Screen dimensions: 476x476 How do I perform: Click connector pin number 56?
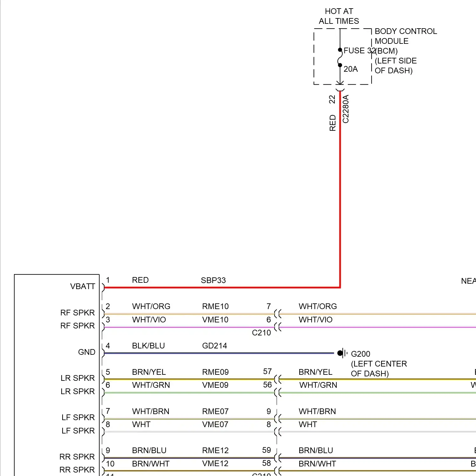(267, 385)
